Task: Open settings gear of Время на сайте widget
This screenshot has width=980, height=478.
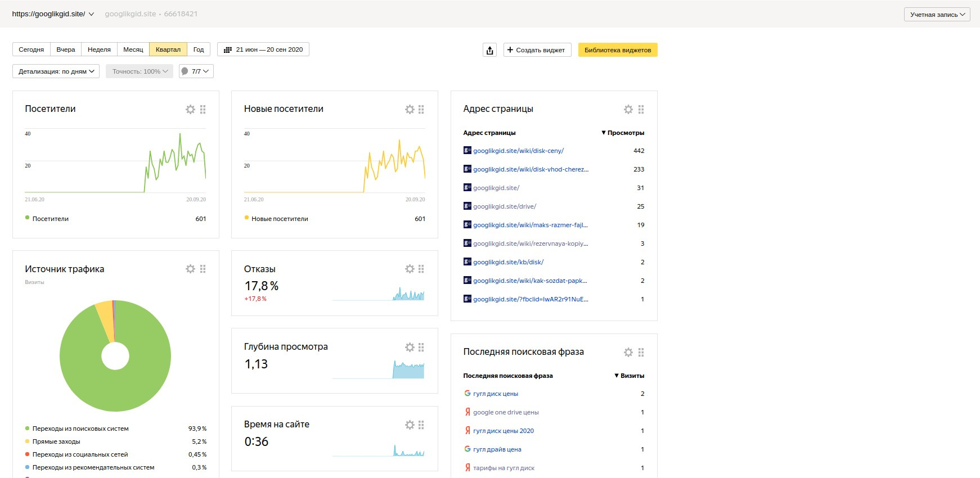Action: click(410, 425)
